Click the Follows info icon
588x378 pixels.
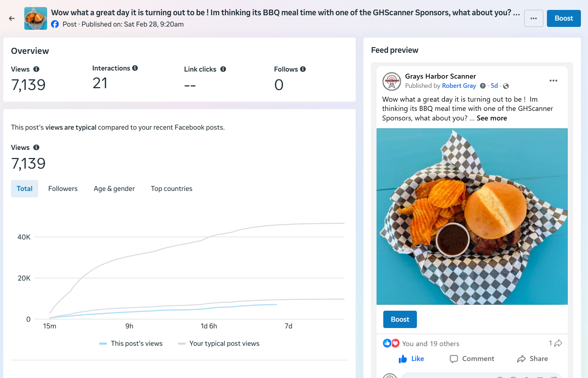coord(303,69)
